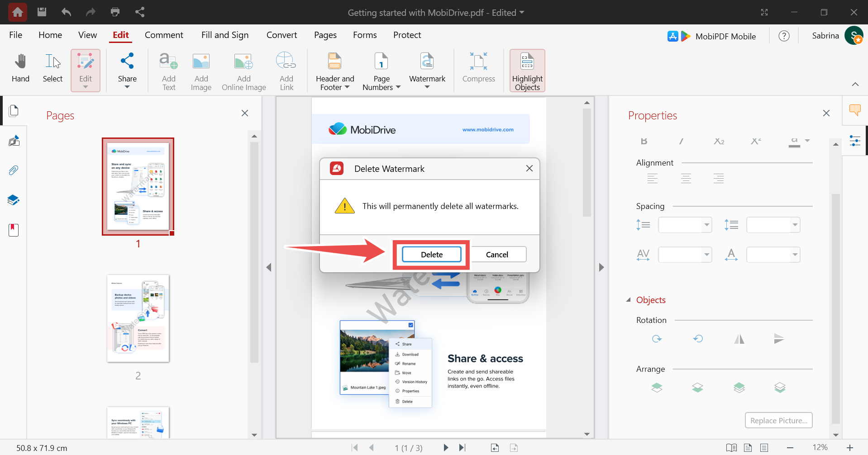
Task: Select page 1 thumbnail
Action: tap(138, 186)
